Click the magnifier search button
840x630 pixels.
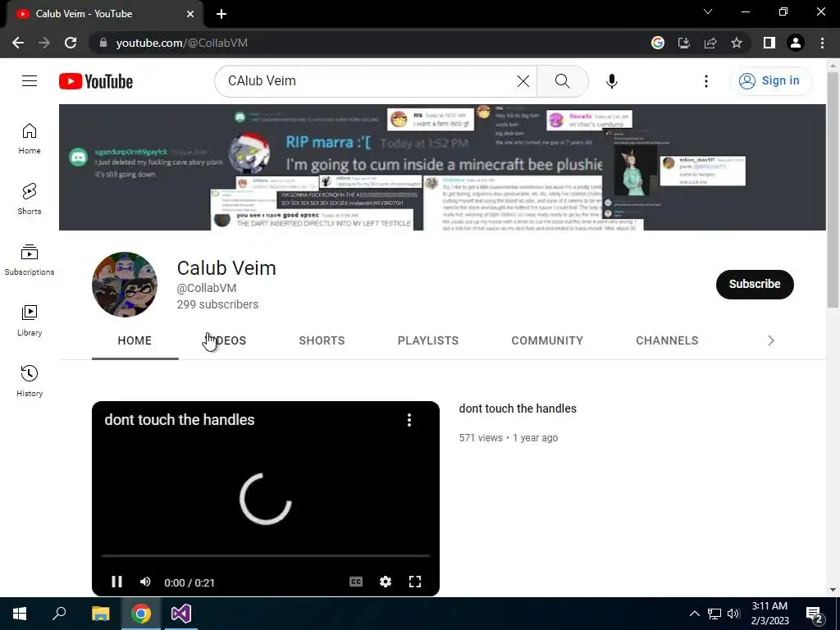tap(563, 81)
